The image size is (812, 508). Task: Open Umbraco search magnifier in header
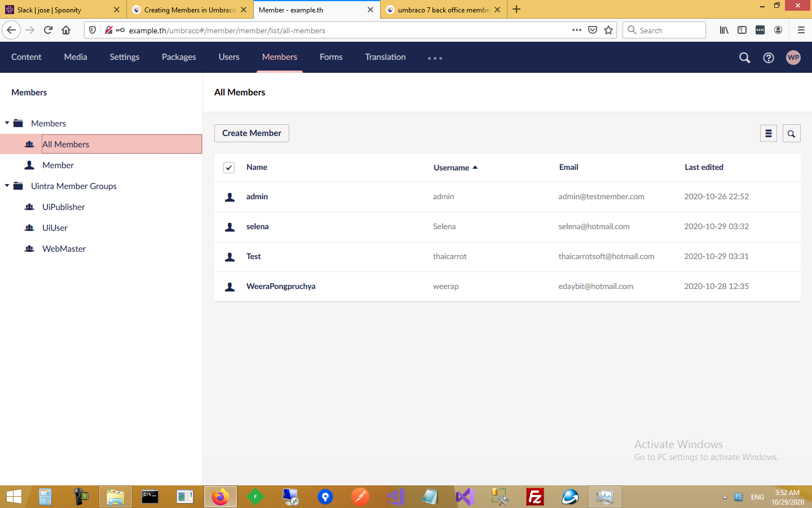(744, 58)
